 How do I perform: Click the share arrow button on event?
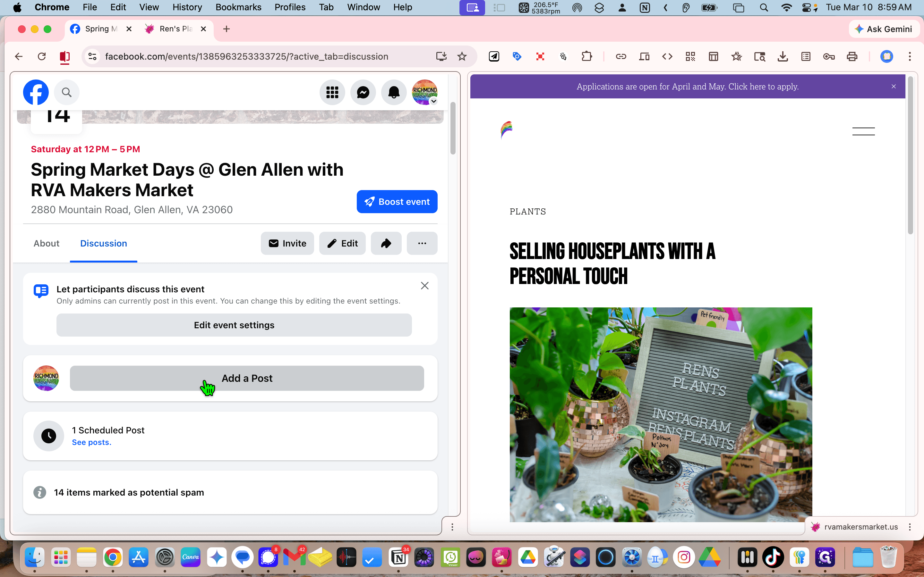click(x=386, y=243)
